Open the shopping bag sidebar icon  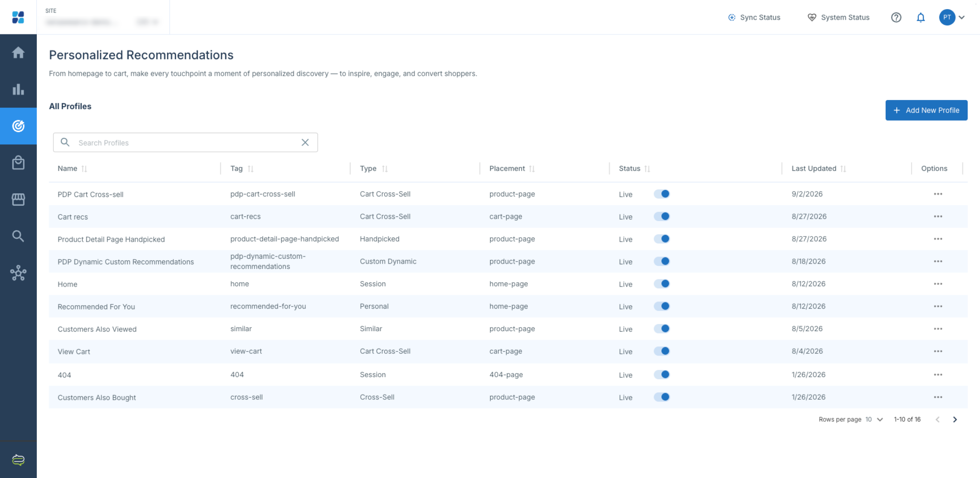18,163
